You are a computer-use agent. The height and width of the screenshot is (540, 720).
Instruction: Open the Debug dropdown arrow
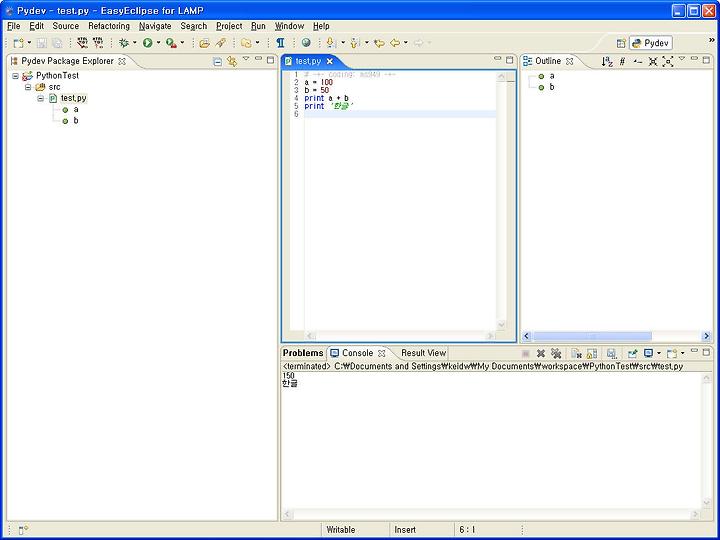[x=135, y=43]
